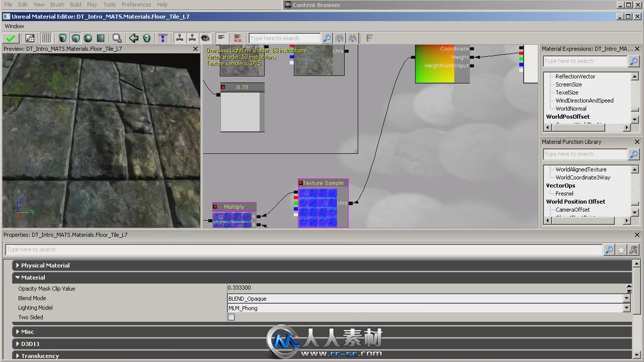Close Material Function Library panel

[637, 142]
